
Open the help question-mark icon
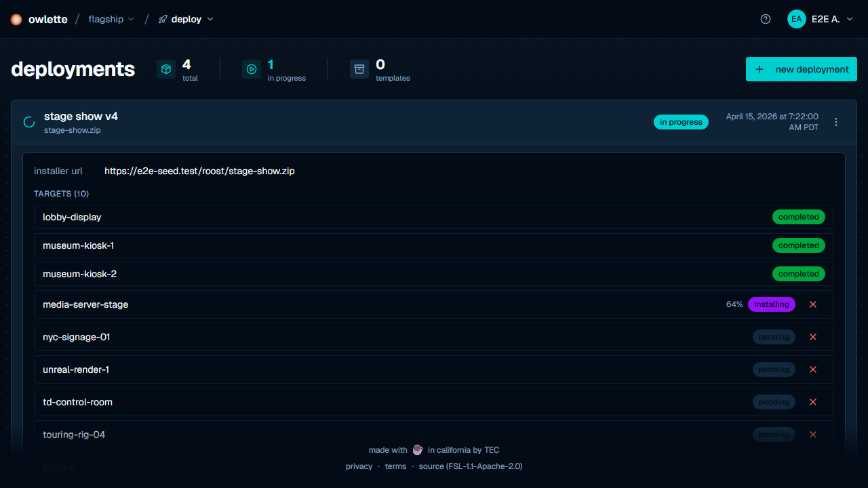pyautogui.click(x=766, y=19)
